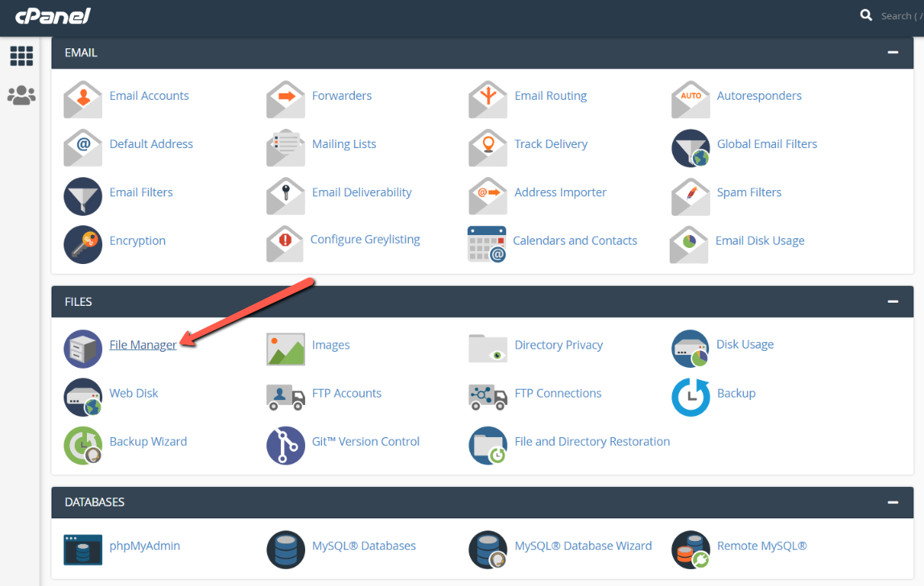
Task: Click the Email Accounts envelope icon
Action: 83,100
